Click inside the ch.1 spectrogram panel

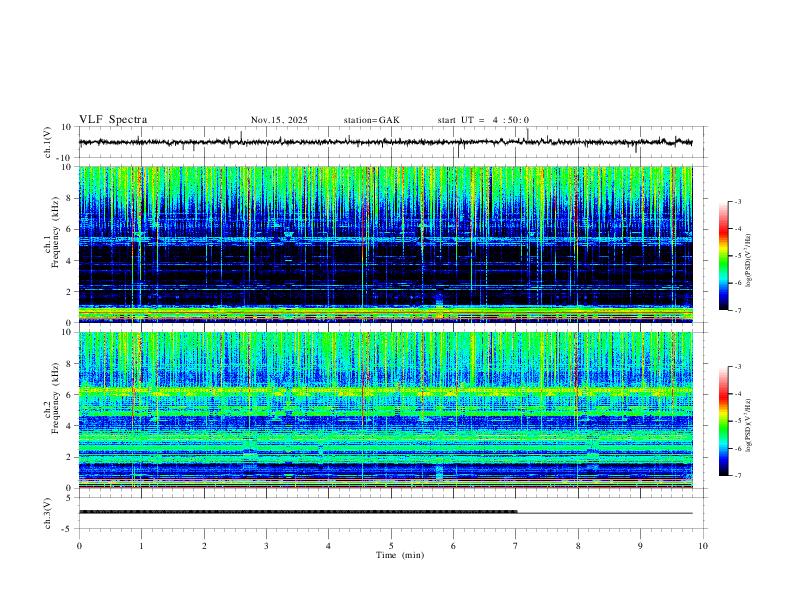tap(385, 244)
